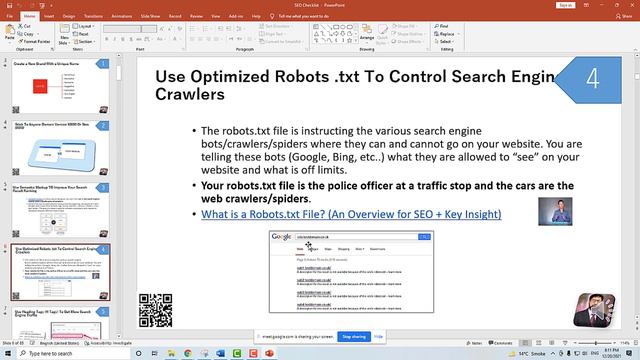Click the Arrange objects icon
The width and height of the screenshot is (640, 360).
367,32
